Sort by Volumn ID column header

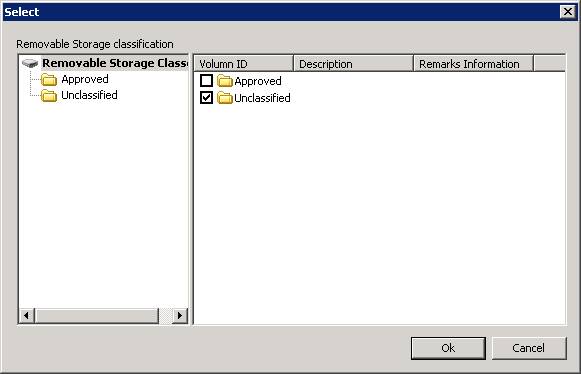[244, 64]
